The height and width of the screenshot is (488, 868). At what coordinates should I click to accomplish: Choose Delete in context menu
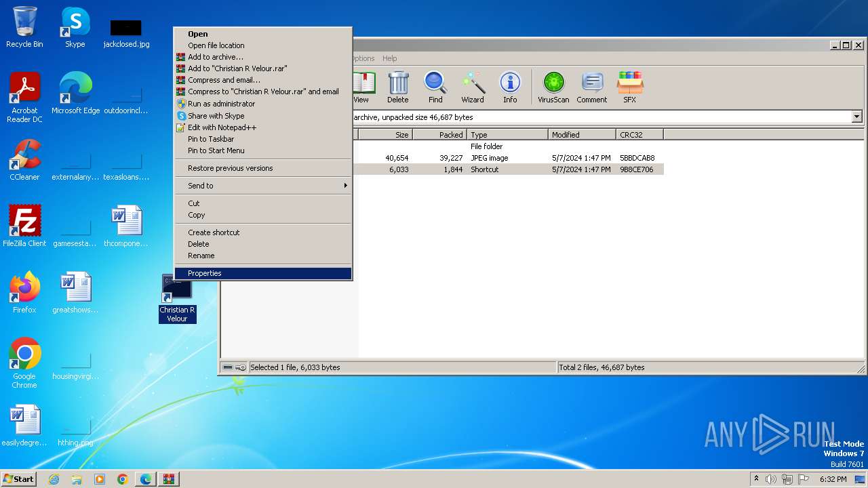263,244
